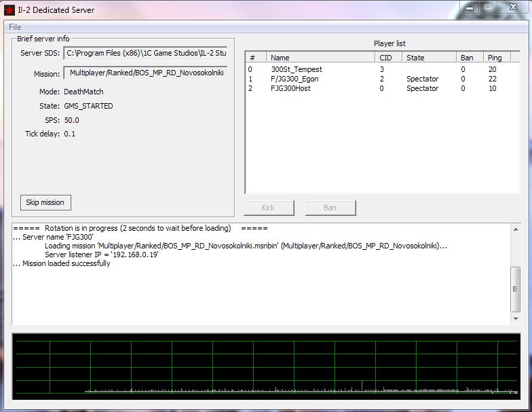
Task: Click the 'Mission loaded successfully' log line
Action: pos(62,263)
